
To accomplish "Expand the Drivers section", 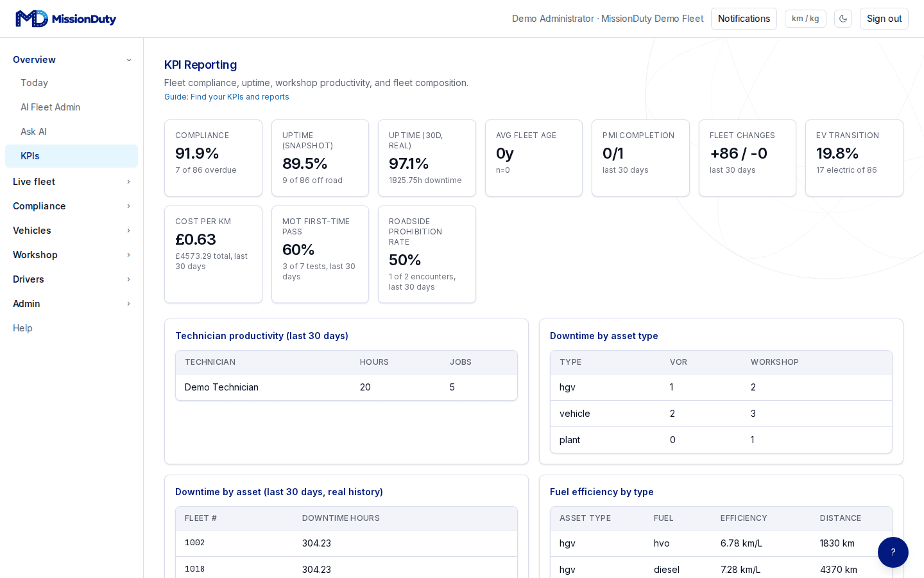I will pyautogui.click(x=71, y=279).
